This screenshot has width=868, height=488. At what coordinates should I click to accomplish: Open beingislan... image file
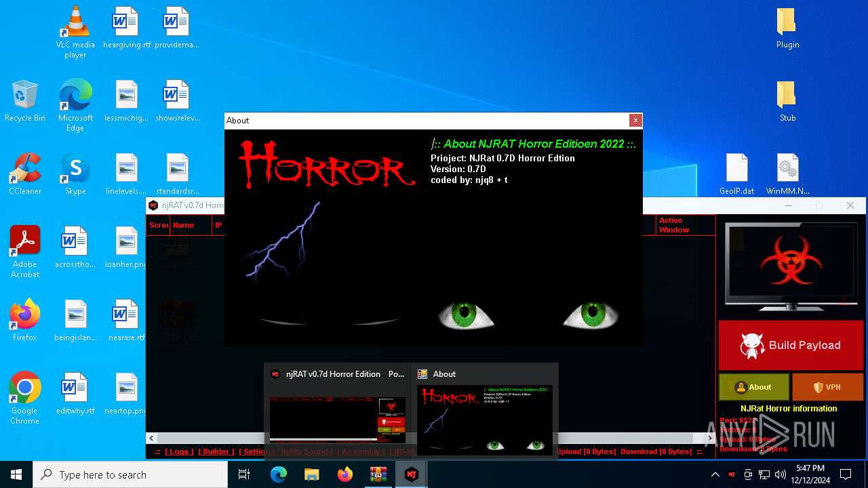(75, 321)
